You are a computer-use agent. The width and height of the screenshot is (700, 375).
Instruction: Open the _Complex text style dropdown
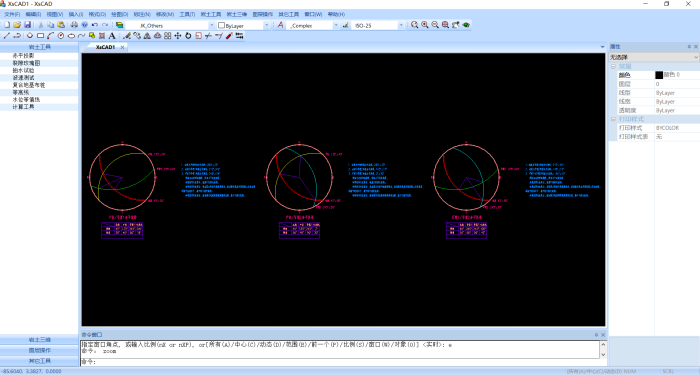pyautogui.click(x=313, y=25)
